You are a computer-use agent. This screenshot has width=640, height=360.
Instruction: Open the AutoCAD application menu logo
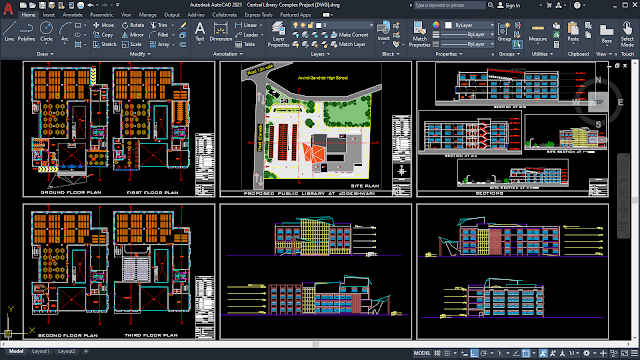point(8,8)
